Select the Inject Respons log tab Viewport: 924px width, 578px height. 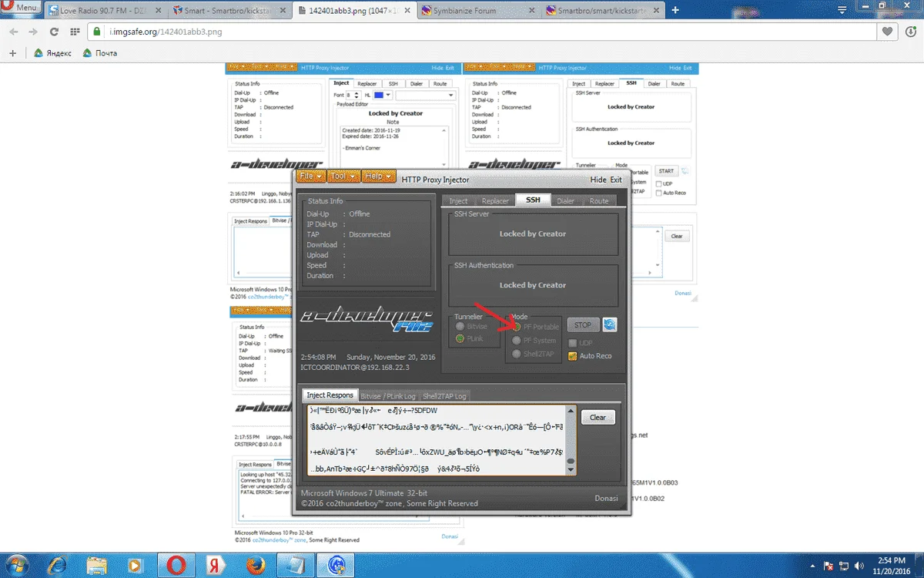(x=330, y=395)
